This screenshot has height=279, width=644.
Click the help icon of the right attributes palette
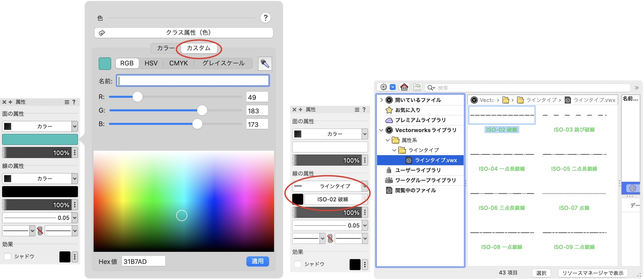(x=364, y=110)
